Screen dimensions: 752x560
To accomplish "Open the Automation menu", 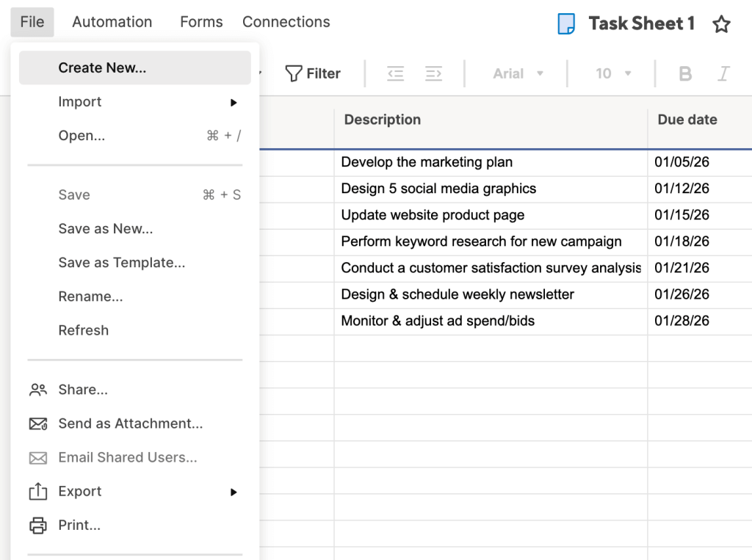I will pos(112,22).
